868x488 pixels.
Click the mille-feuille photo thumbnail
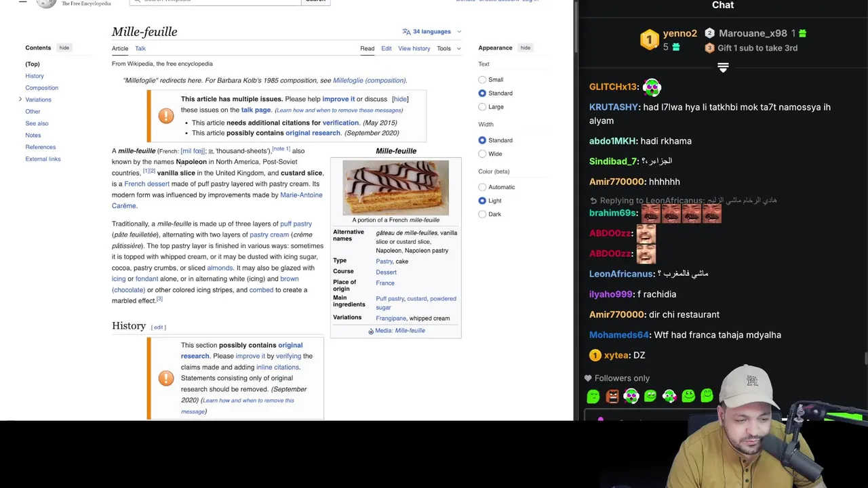click(395, 188)
